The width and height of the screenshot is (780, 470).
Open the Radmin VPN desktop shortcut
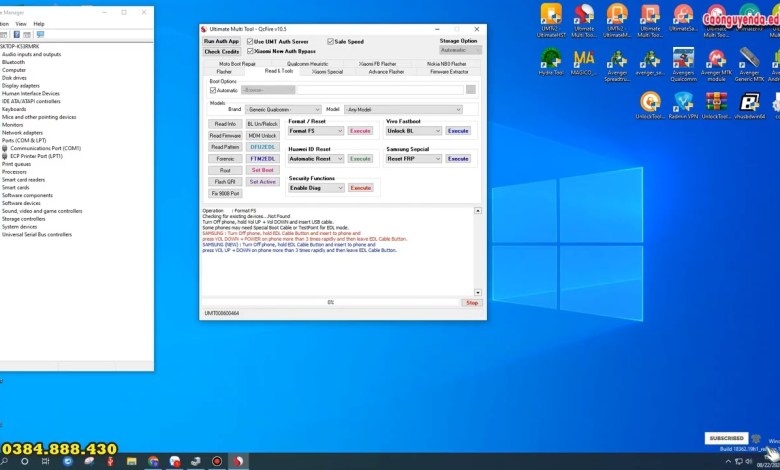point(684,103)
